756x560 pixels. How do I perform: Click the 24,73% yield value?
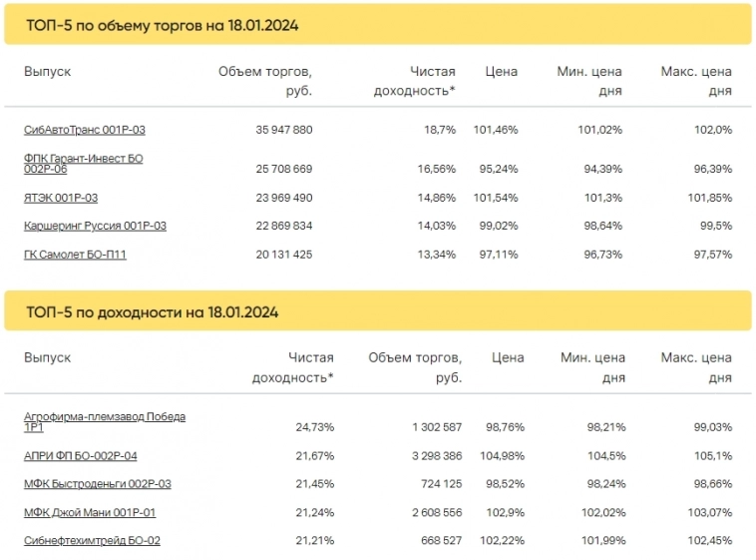tap(314, 427)
